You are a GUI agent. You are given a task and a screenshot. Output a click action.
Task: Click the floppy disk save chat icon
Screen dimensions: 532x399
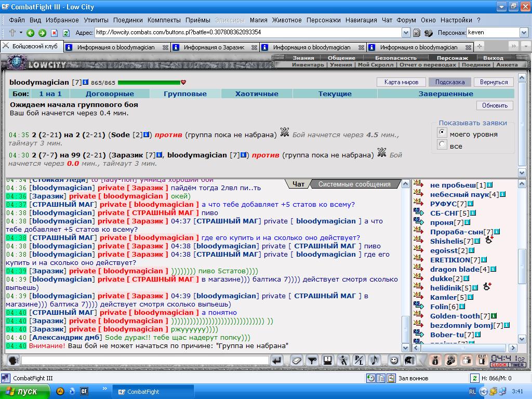[x=327, y=360]
